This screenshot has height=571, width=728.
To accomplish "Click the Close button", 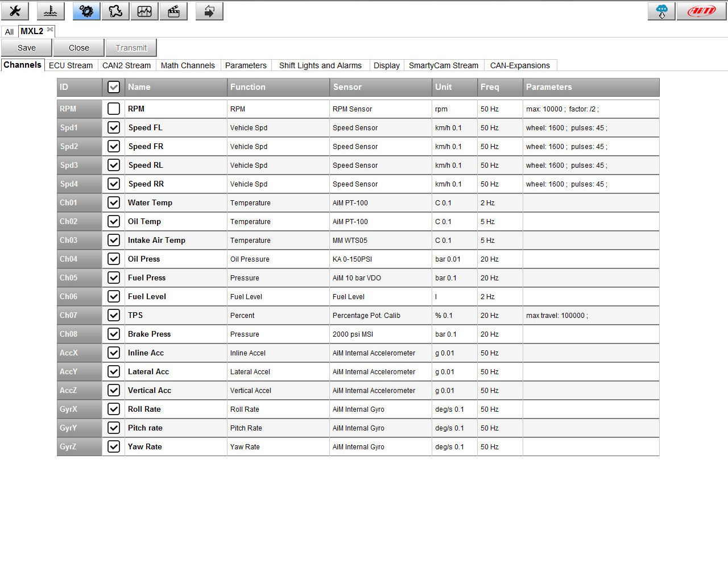I will tap(78, 47).
